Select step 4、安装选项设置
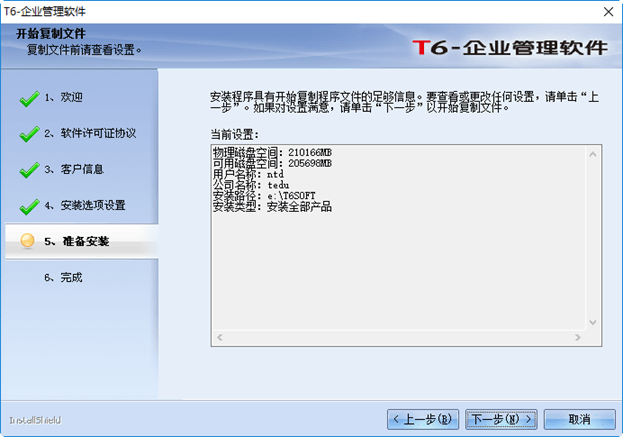This screenshot has width=623, height=437. (85, 205)
